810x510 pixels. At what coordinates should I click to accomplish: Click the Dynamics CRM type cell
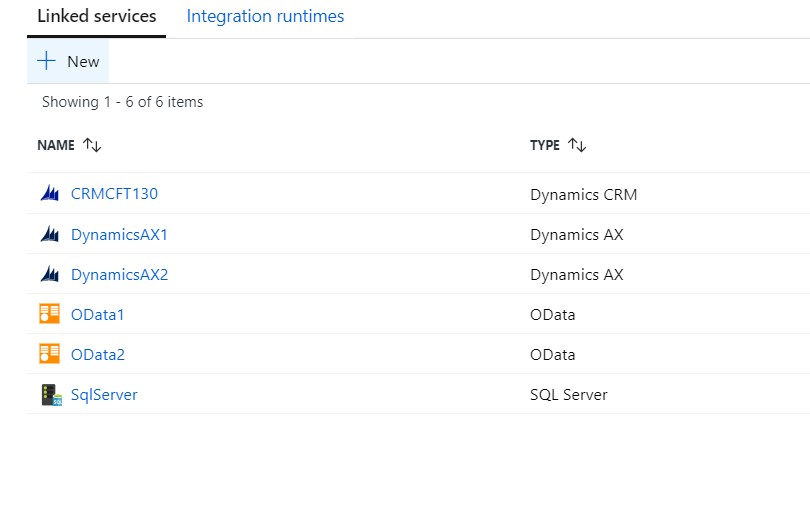coord(584,195)
